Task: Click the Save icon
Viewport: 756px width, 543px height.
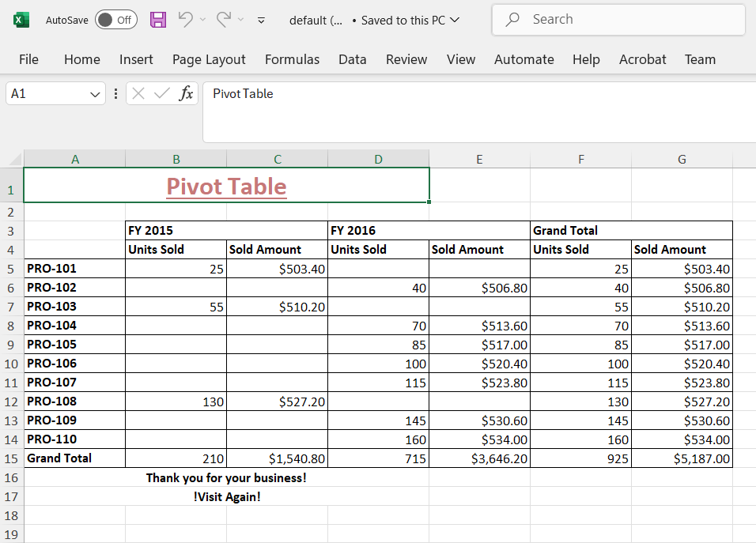Action: (x=158, y=20)
